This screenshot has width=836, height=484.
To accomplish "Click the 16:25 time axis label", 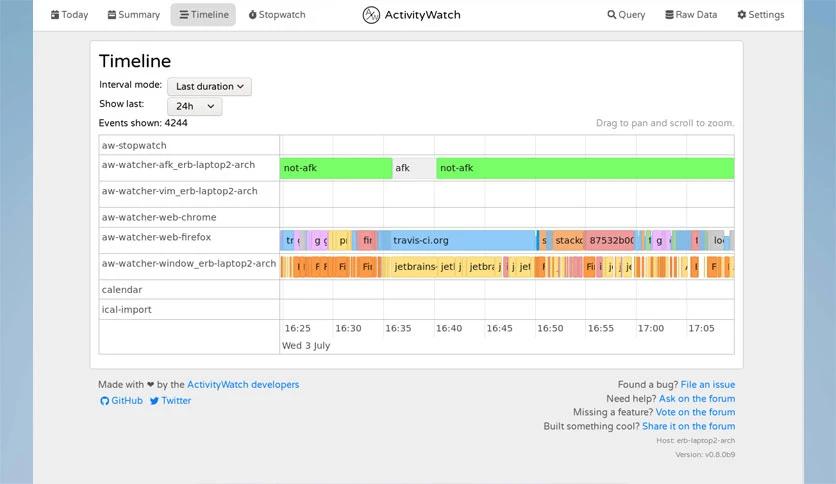I will [298, 328].
